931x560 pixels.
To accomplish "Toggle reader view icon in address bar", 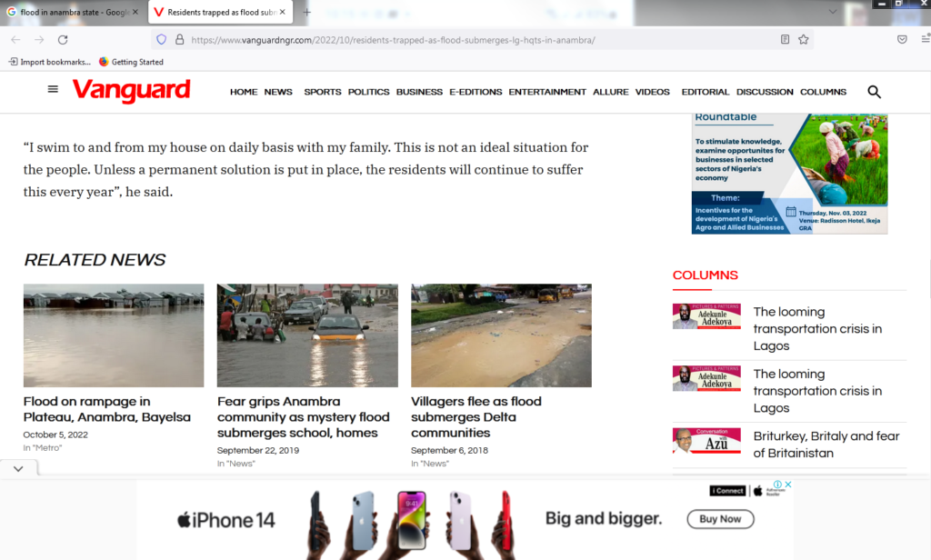I will 785,40.
